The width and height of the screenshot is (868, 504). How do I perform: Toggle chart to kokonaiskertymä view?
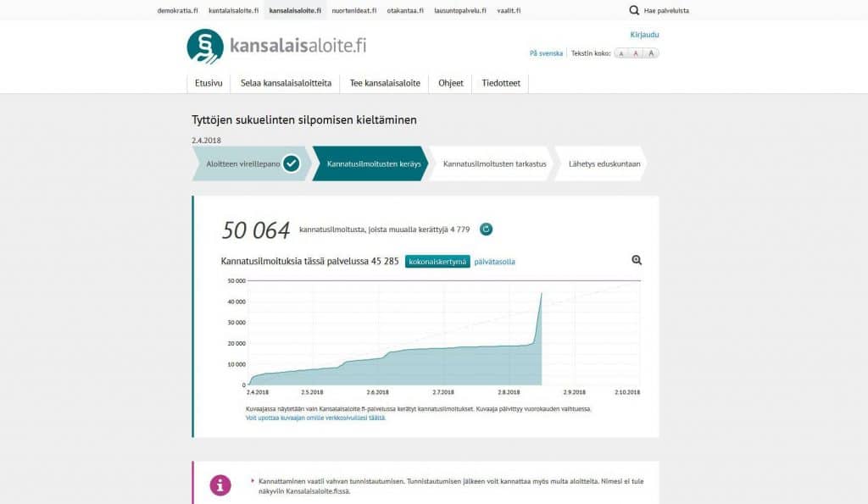(437, 262)
